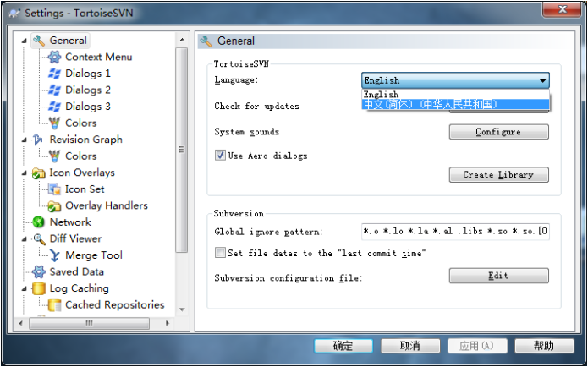588x367 pixels.
Task: Click the Dialogs 3 window icon
Action: click(54, 107)
